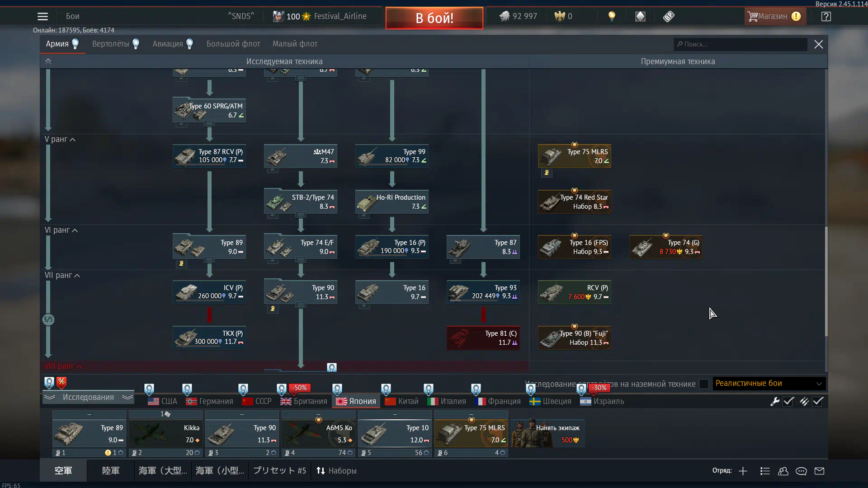868x488 pixels.
Task: Select Type 90 (B) "Fuji" premium
Action: 575,338
